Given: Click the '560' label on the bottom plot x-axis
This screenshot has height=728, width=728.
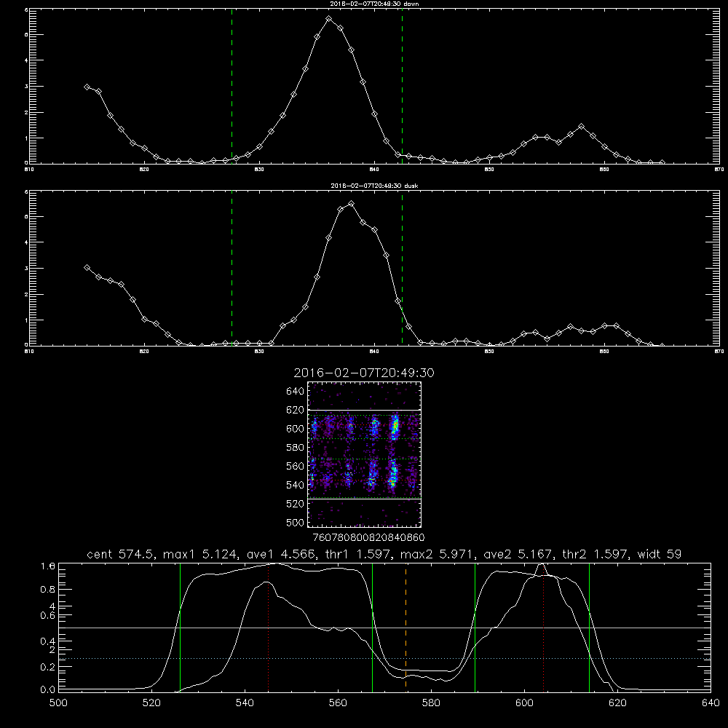Looking at the screenshot, I should [x=338, y=703].
